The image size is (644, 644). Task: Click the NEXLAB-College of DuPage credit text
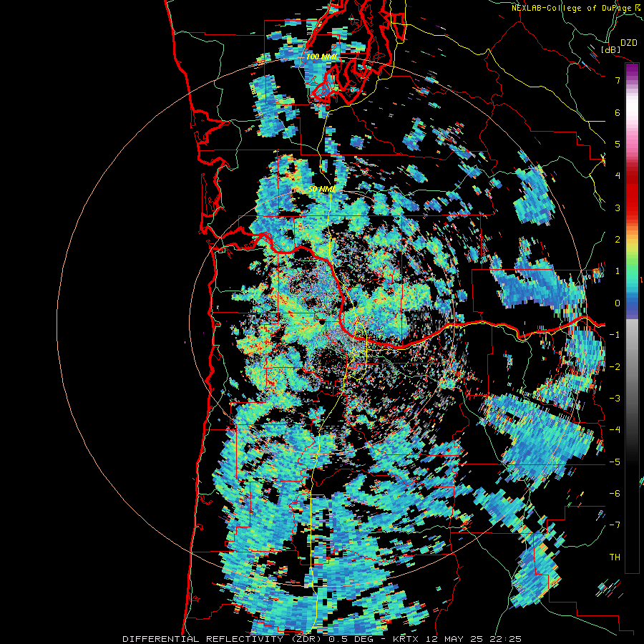pyautogui.click(x=577, y=8)
